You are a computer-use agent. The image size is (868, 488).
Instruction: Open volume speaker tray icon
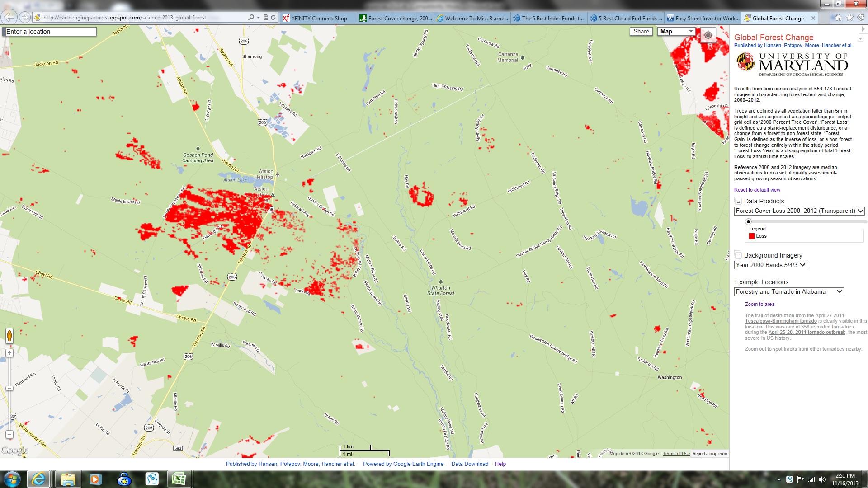822,479
